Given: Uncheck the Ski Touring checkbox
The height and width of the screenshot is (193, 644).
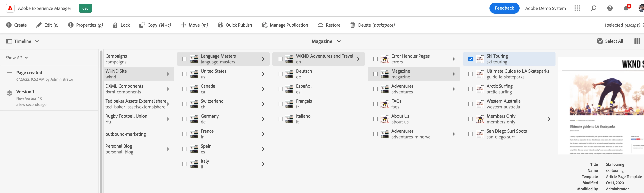Looking at the screenshot, I should [471, 59].
